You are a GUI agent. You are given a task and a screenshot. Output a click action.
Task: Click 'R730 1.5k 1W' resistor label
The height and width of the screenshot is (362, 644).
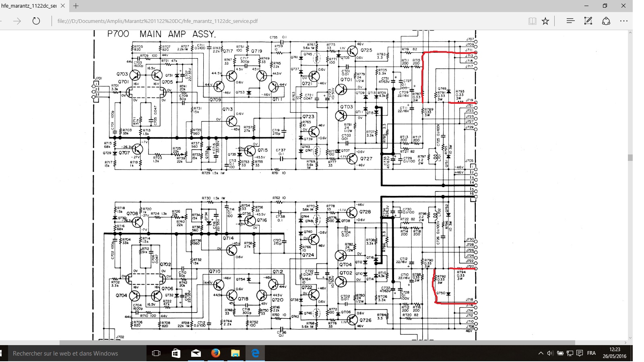(214, 198)
